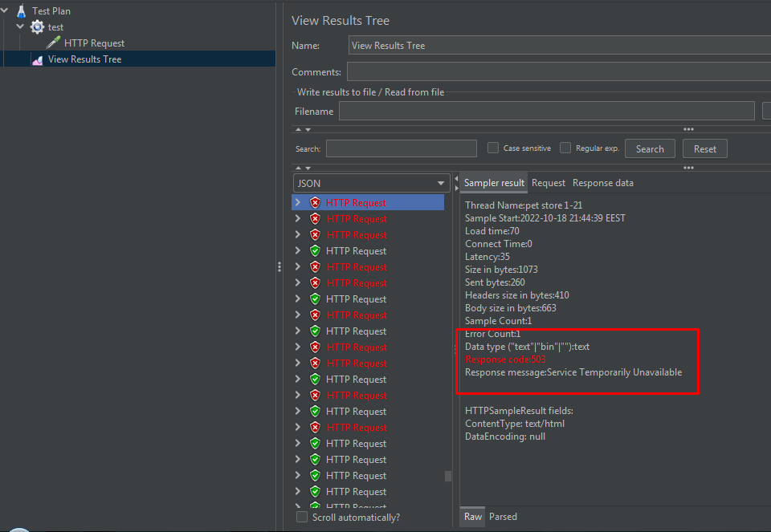Click the 'DataEncoding: null' line

[x=505, y=437]
